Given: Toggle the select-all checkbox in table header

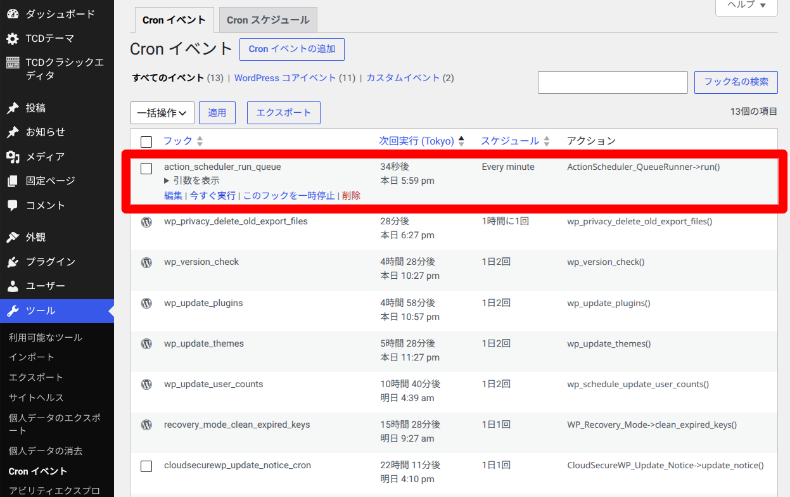Looking at the screenshot, I should coord(146,142).
